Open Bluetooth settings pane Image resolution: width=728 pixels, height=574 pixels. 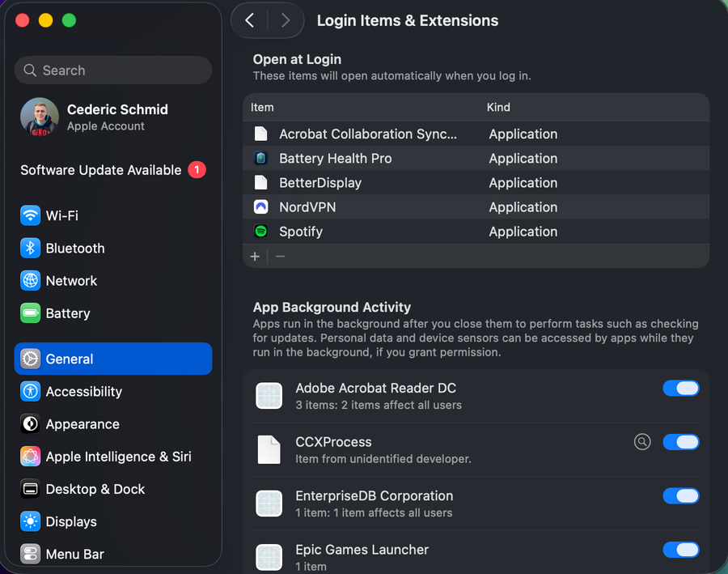112,249
